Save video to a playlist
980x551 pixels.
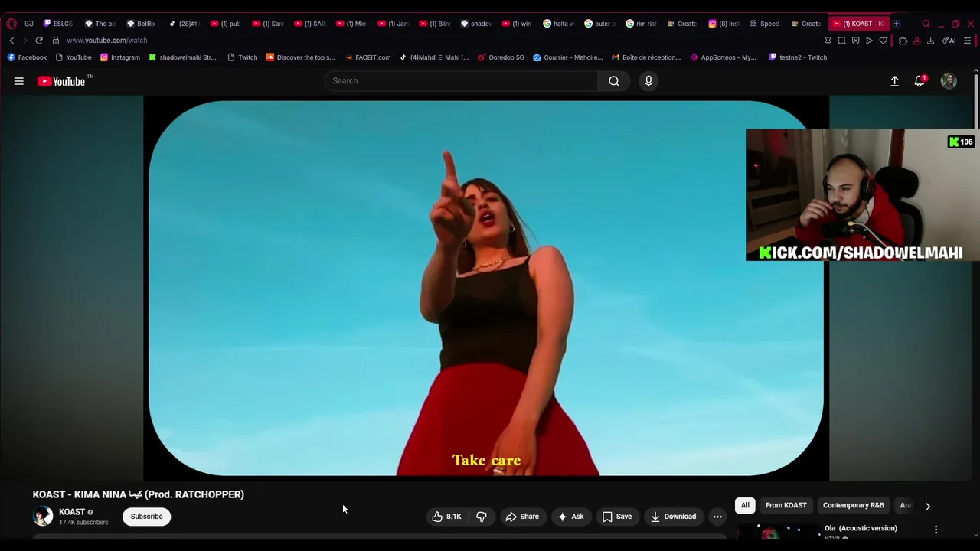click(x=617, y=517)
